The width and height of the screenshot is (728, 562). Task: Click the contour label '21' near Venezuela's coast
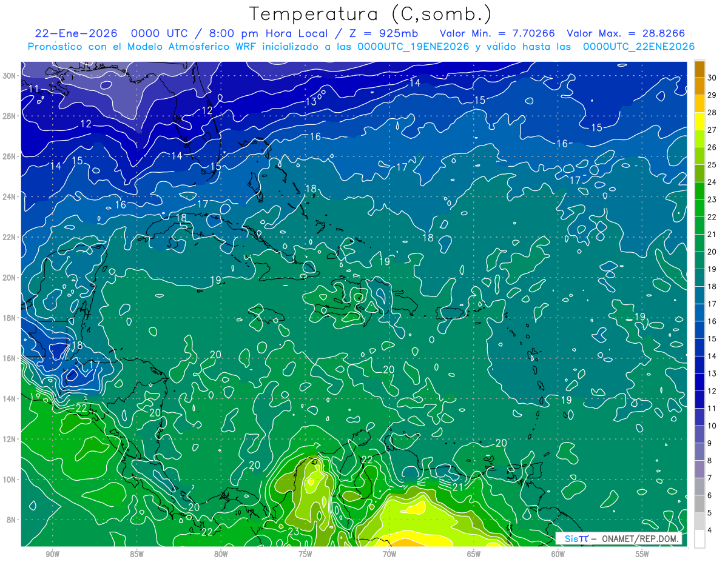(x=458, y=487)
